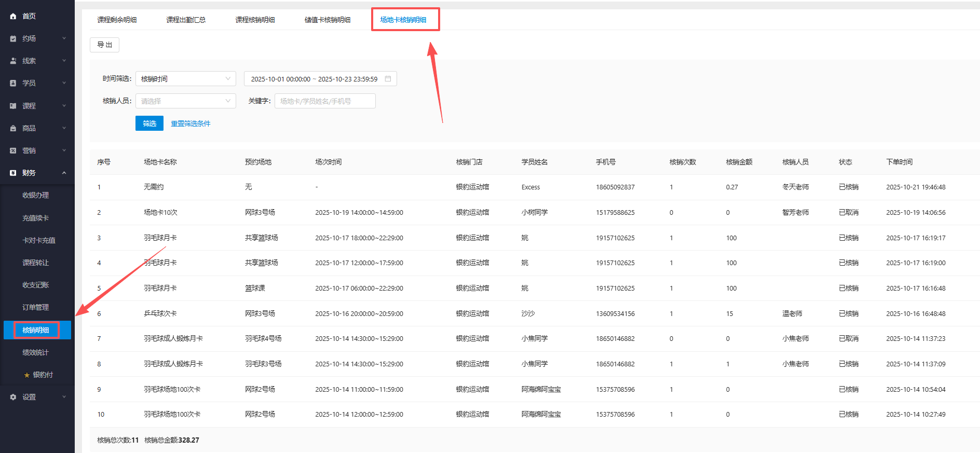Click the 学员 student icon in sidebar
This screenshot has width=980, height=453.
pos(13,83)
